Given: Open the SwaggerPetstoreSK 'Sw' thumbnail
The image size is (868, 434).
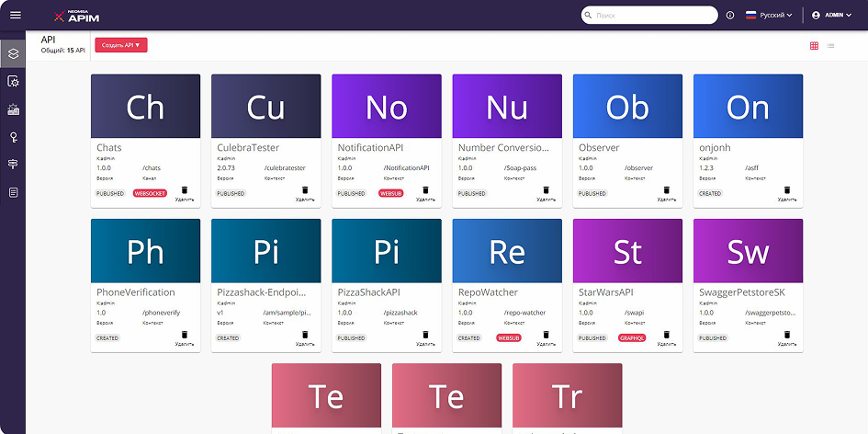Looking at the screenshot, I should (749, 250).
